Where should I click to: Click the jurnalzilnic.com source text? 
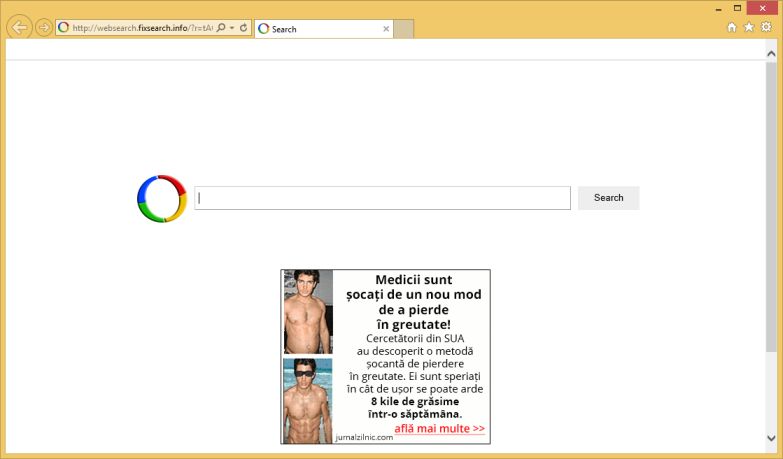364,438
